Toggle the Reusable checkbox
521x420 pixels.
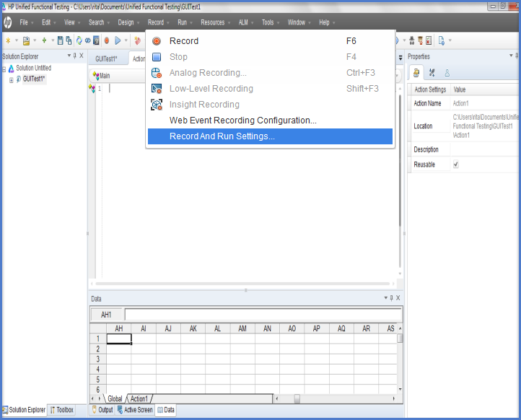pyautogui.click(x=456, y=164)
